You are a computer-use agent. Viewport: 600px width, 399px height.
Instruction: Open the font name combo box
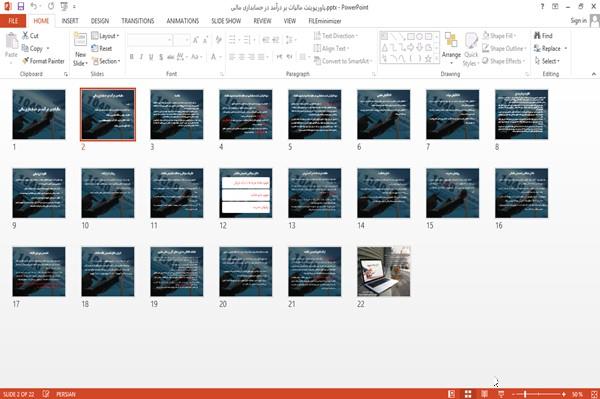pyautogui.click(x=150, y=40)
